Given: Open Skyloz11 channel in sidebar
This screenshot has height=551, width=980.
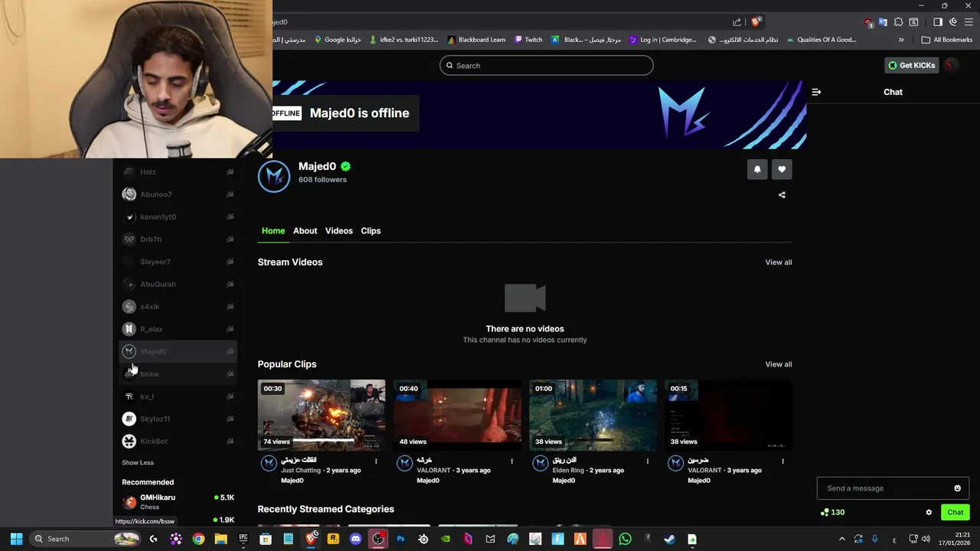Looking at the screenshot, I should 178,419.
